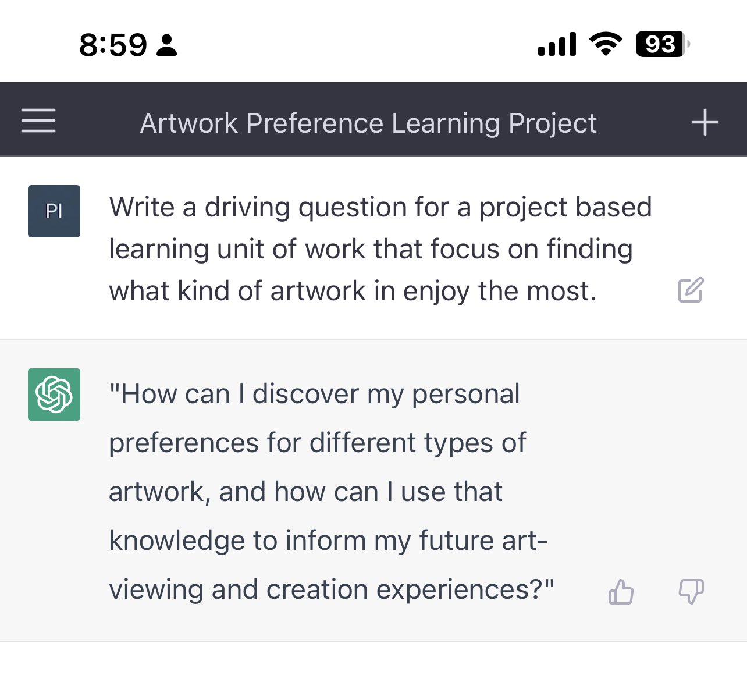Edit the user prompt with pencil icon

coord(691,290)
